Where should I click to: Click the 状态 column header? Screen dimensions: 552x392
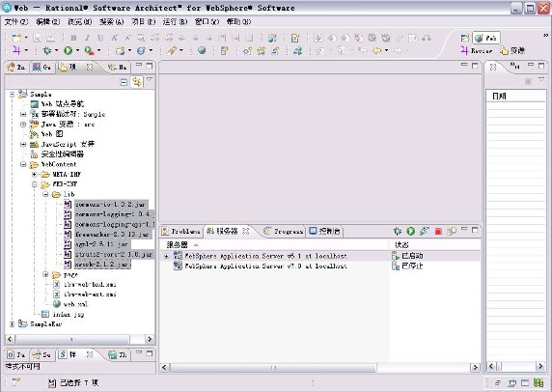[x=435, y=245]
